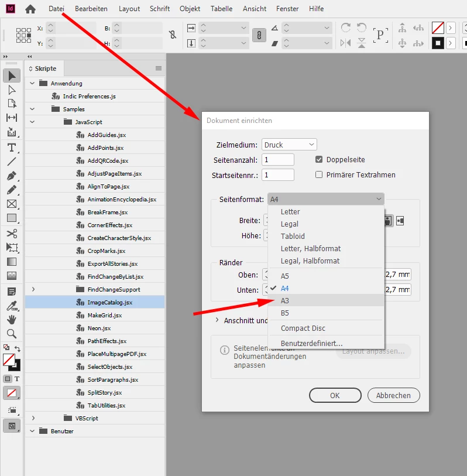
Task: Select the Rectangle Frame tool
Action: tap(12, 204)
